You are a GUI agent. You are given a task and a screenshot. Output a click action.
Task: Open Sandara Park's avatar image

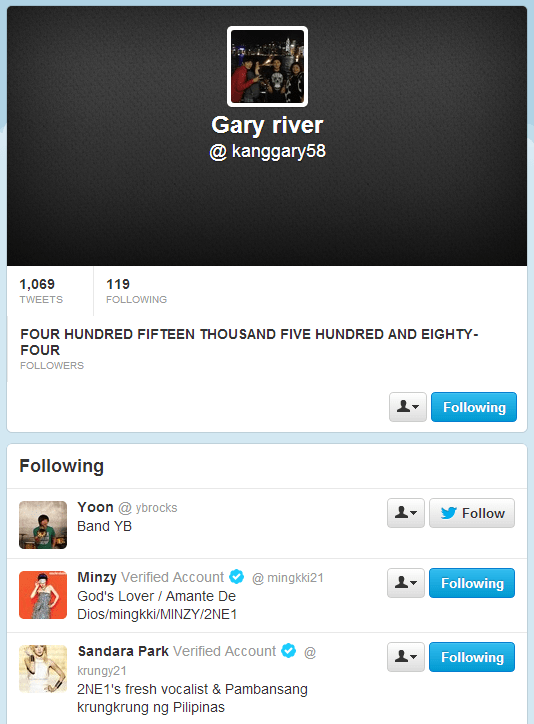pyautogui.click(x=43, y=669)
